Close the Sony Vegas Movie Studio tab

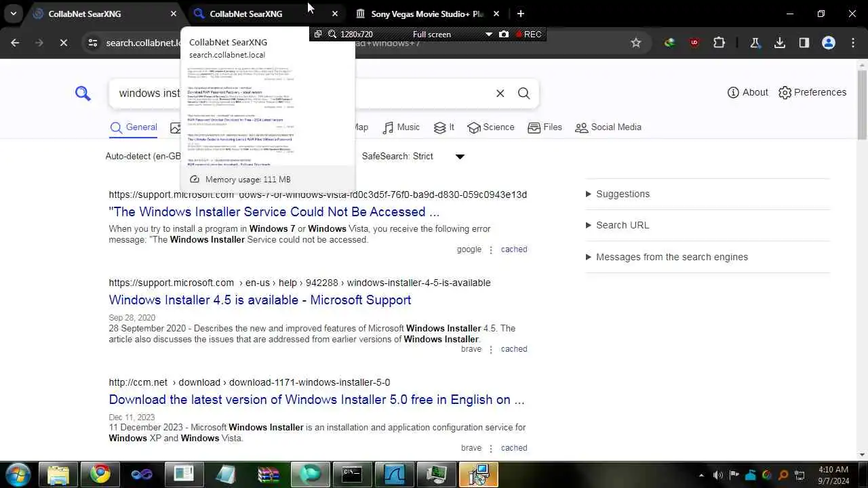(x=496, y=14)
